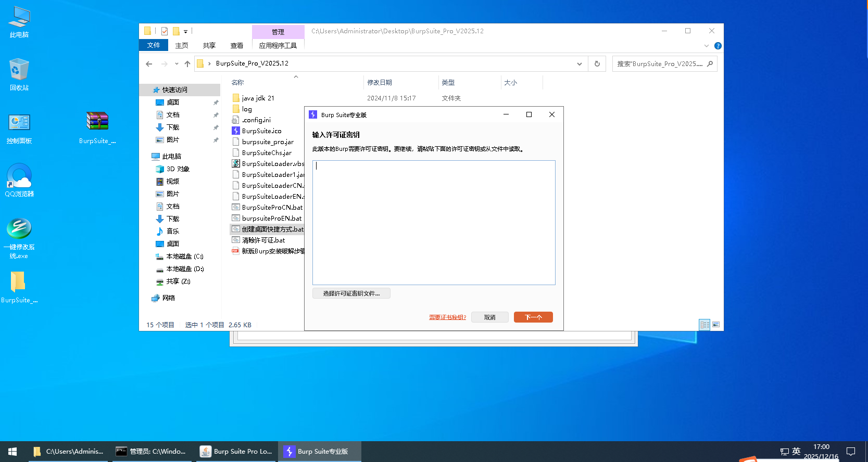Viewport: 868px width, 462px height.
Task: Expand the address bar history dropdown
Action: pyautogui.click(x=580, y=64)
